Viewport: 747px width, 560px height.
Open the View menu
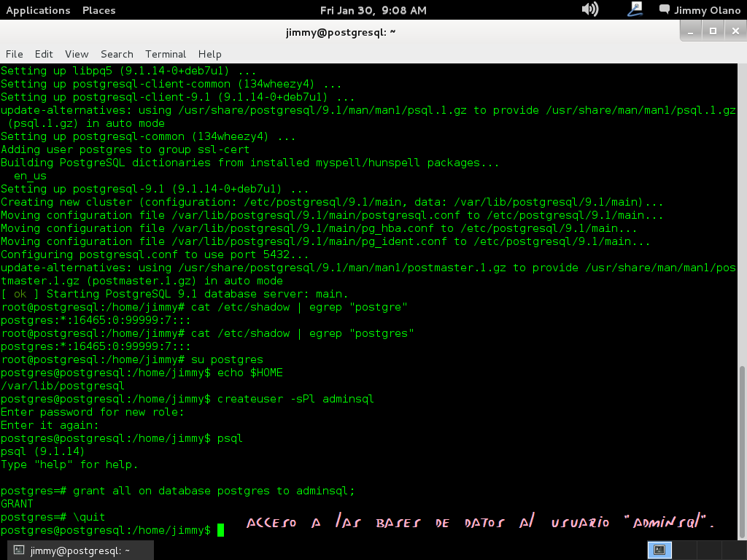(x=77, y=54)
